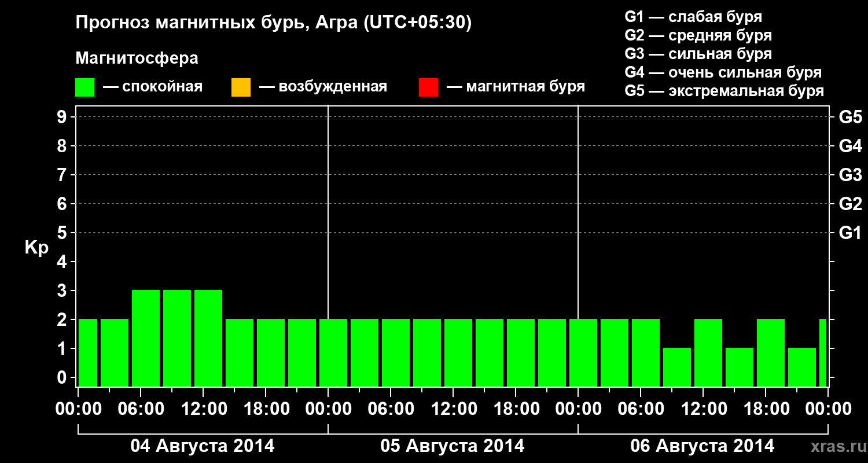Click the '— возбужденная' legend label
The height and width of the screenshot is (463, 868).
click(323, 87)
